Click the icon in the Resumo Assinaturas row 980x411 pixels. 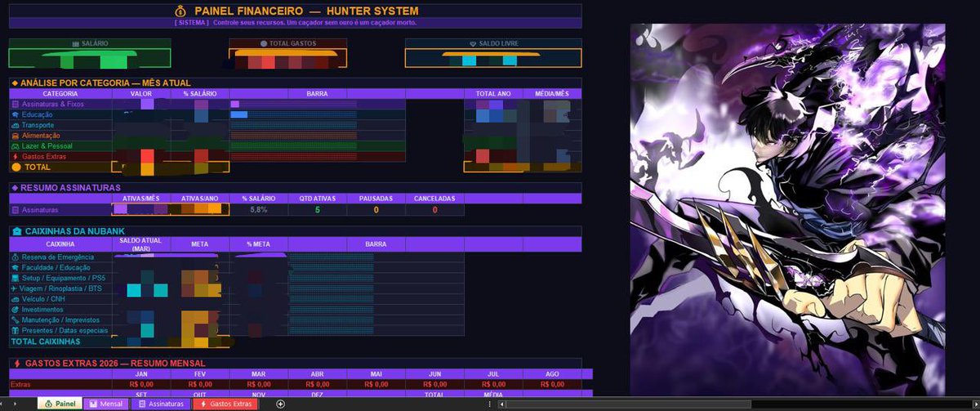click(15, 210)
